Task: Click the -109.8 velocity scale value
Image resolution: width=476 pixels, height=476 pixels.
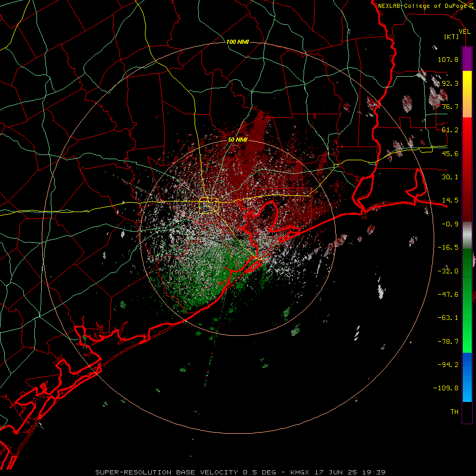Action: coord(446,388)
